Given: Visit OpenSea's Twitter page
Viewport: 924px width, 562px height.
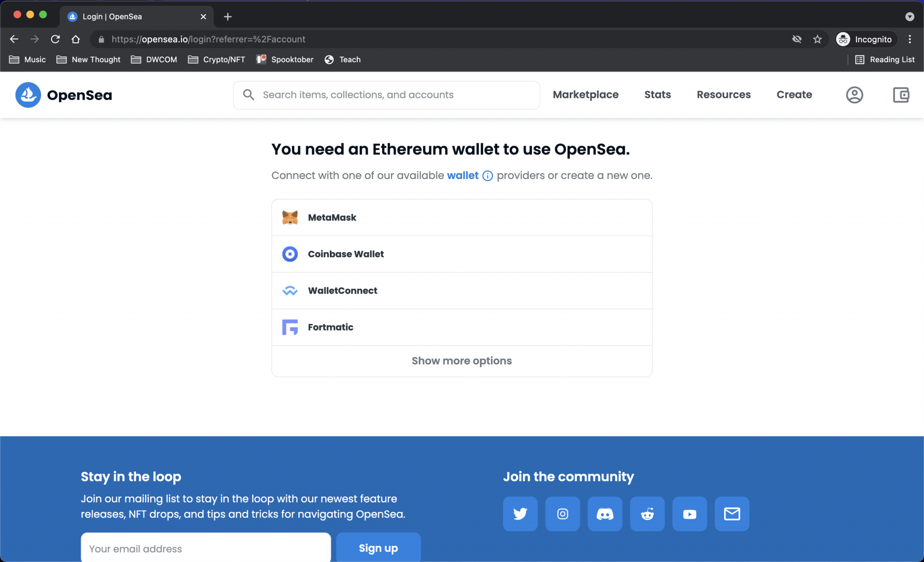Looking at the screenshot, I should tap(520, 514).
